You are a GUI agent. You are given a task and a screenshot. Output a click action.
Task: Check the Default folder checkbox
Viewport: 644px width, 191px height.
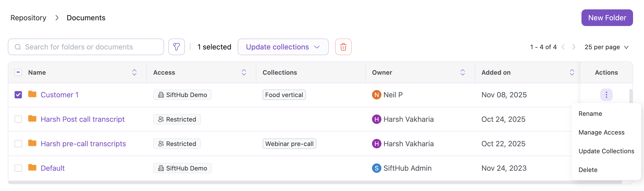click(18, 168)
